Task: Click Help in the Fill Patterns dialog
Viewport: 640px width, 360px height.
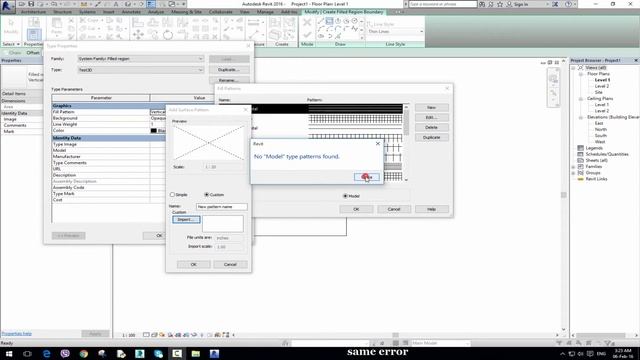Action: pos(432,209)
